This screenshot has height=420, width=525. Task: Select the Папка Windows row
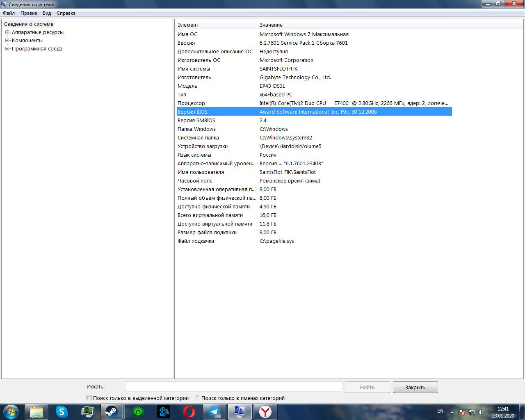pyautogui.click(x=314, y=129)
